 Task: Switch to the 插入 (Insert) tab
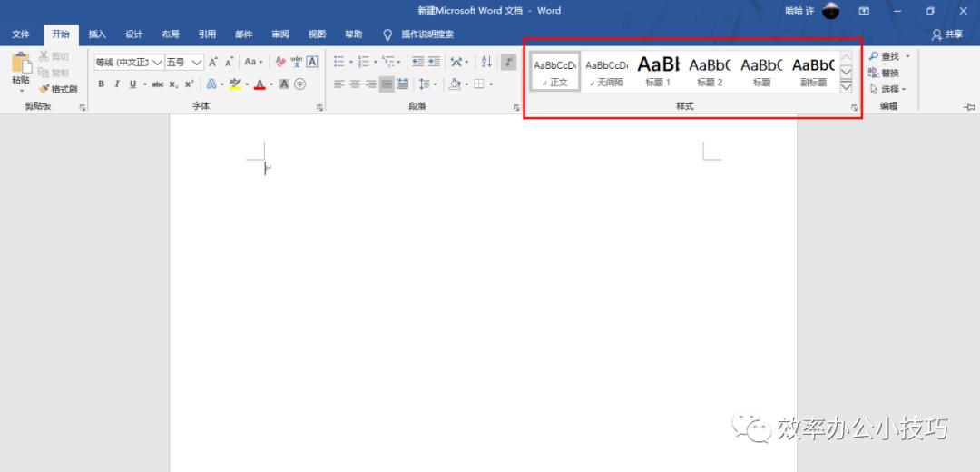[97, 34]
